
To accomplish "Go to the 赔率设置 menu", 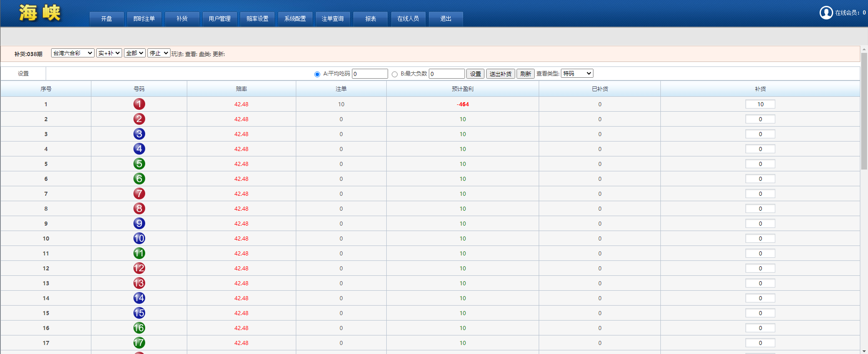I will tap(257, 19).
